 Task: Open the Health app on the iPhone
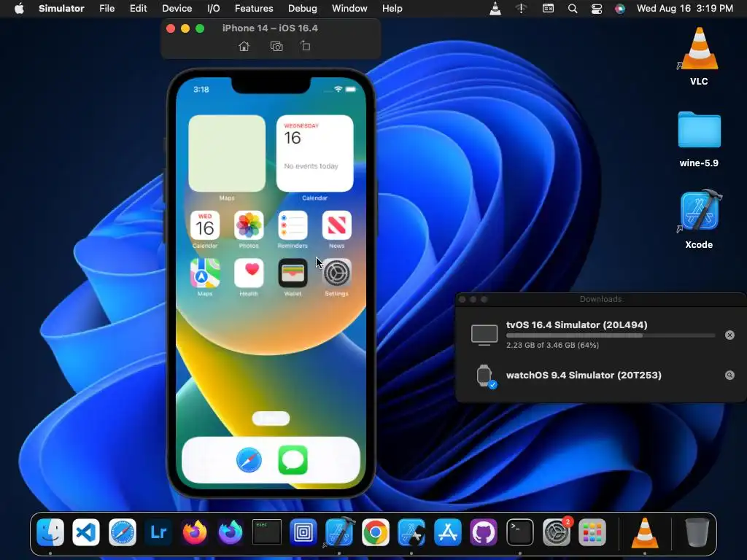[249, 273]
